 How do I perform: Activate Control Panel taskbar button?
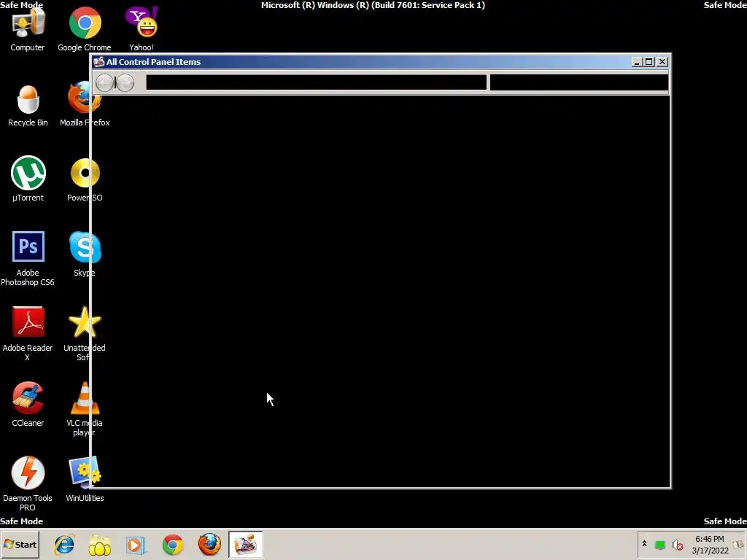[245, 544]
